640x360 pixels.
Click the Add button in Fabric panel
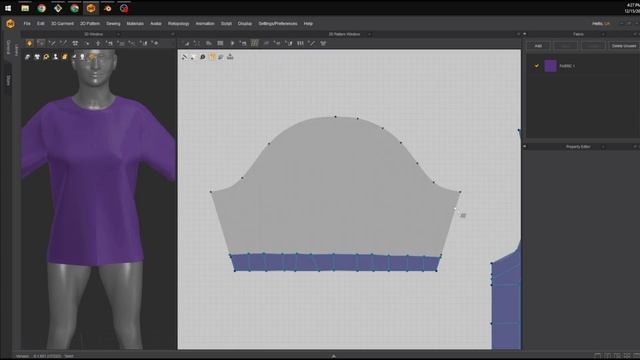tap(538, 46)
